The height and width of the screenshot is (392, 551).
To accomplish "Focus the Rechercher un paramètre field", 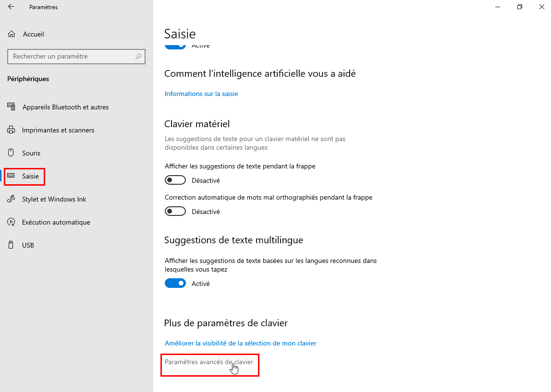I will pyautogui.click(x=76, y=57).
